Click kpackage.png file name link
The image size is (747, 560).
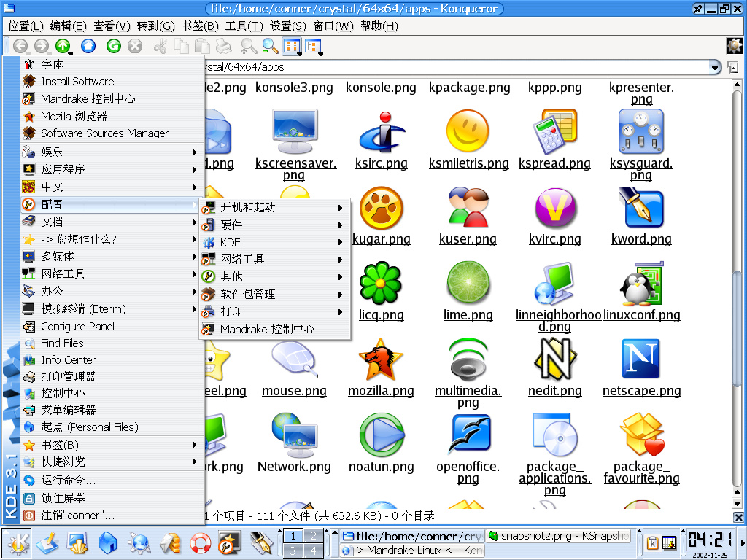(x=469, y=87)
